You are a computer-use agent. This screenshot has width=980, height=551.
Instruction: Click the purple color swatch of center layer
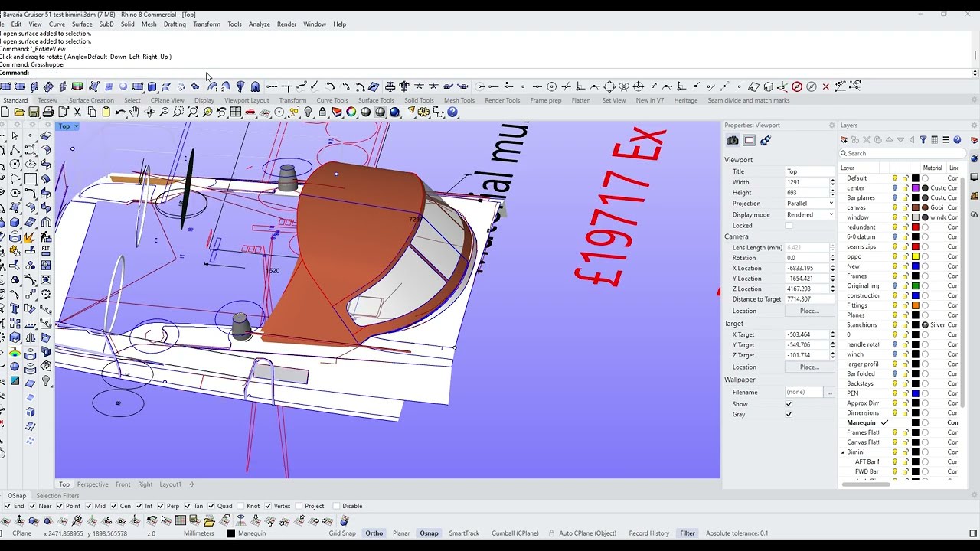pos(916,188)
